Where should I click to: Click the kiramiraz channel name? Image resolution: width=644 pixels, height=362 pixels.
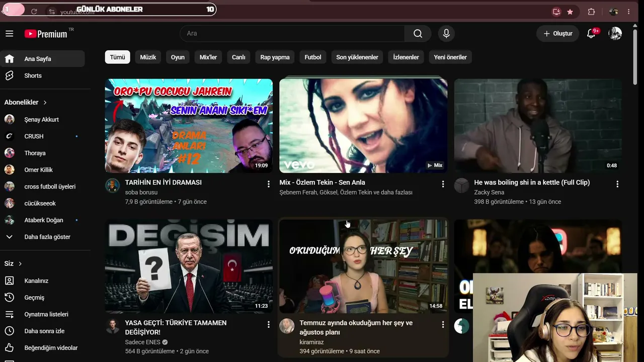click(x=311, y=342)
